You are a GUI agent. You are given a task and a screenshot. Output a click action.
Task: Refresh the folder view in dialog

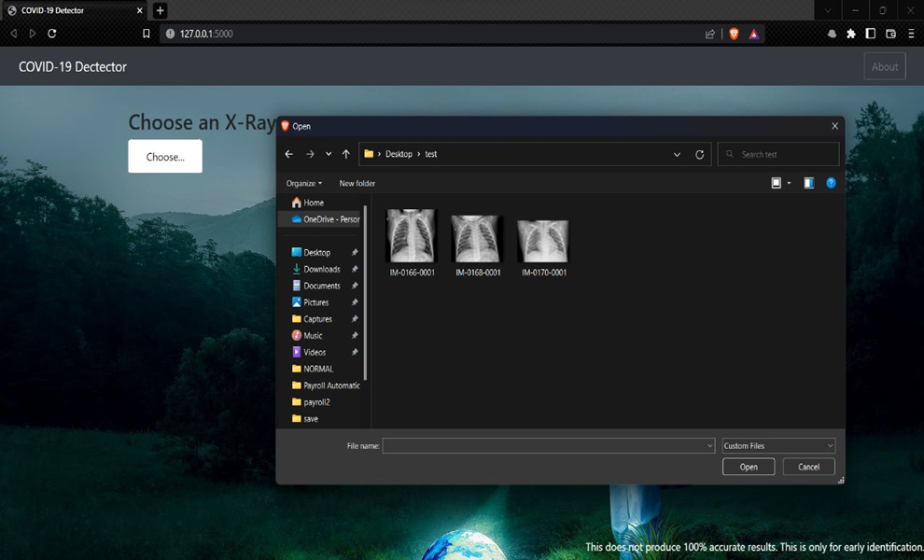click(699, 154)
